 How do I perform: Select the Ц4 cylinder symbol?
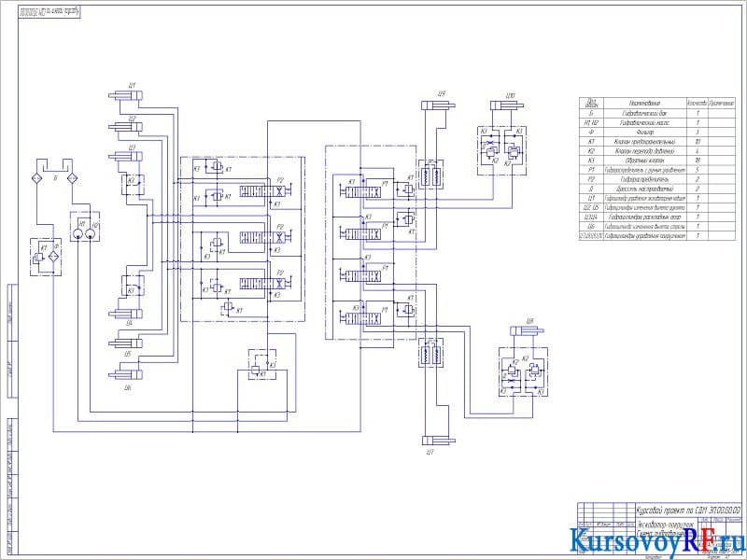[126, 314]
